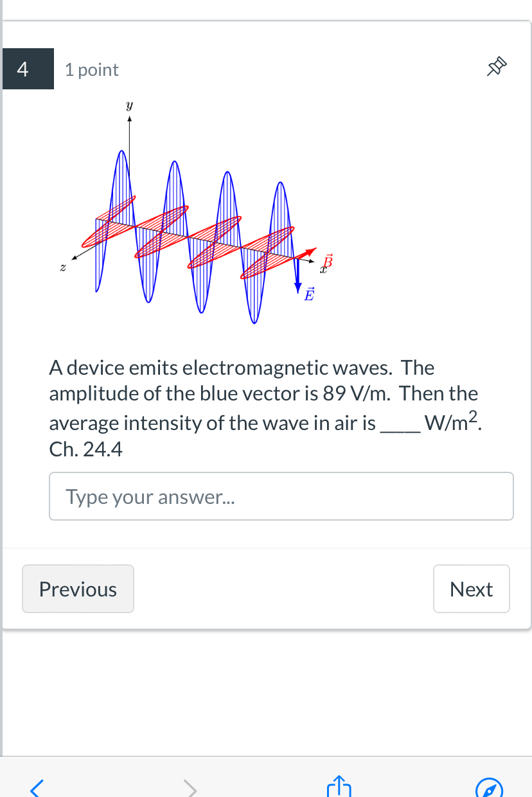Click the forward chevron in the bottom bar
532x797 pixels.
point(190,787)
